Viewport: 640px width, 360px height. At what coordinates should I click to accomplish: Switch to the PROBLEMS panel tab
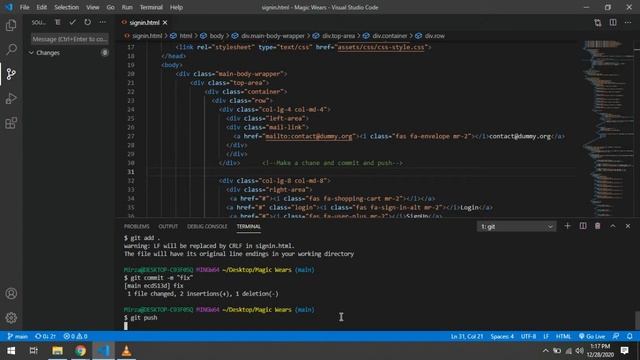[x=137, y=227]
